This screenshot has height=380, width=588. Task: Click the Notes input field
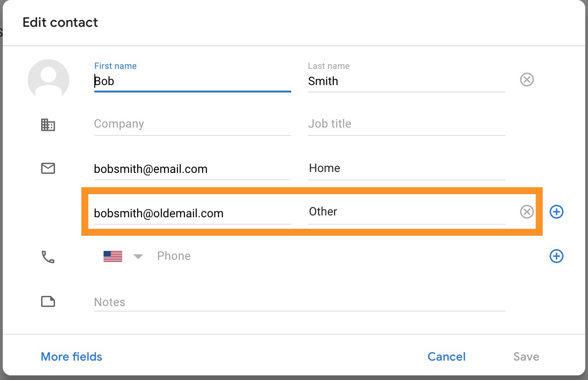[x=300, y=302]
